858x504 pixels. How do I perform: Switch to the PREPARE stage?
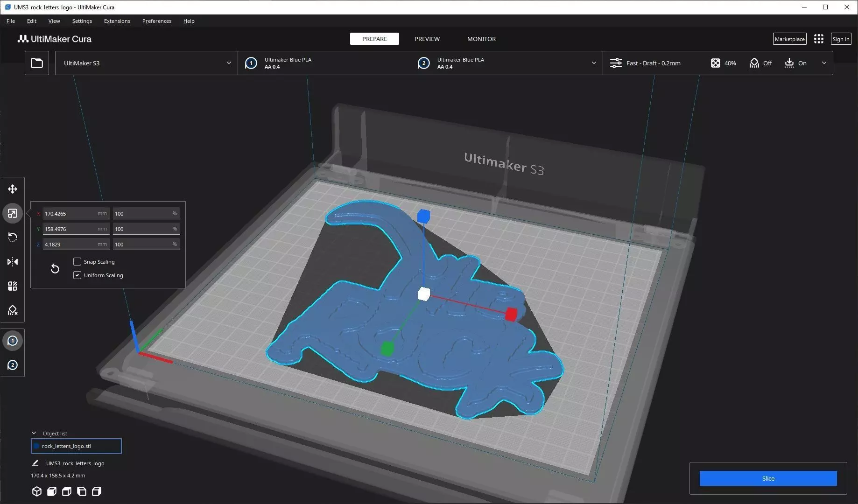374,39
